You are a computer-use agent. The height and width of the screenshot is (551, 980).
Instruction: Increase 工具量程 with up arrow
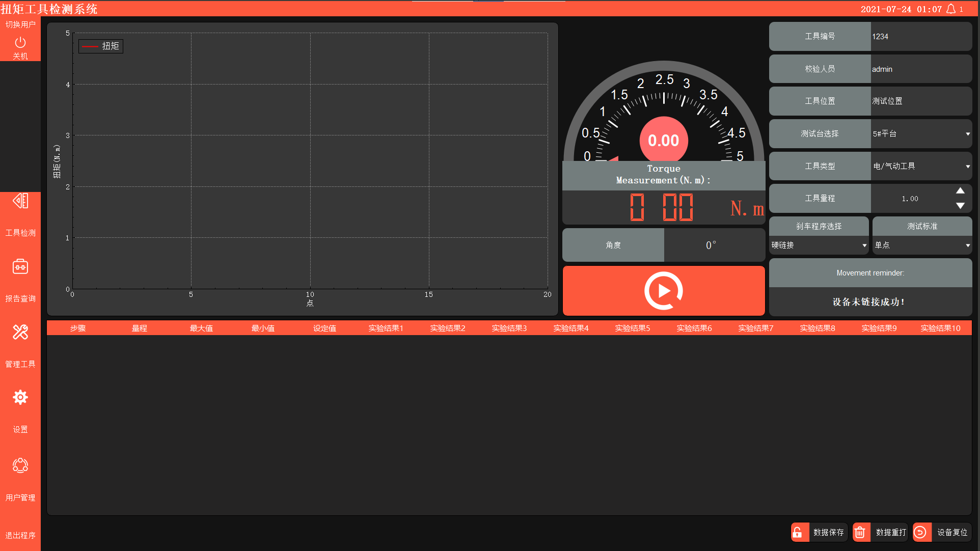tap(960, 191)
